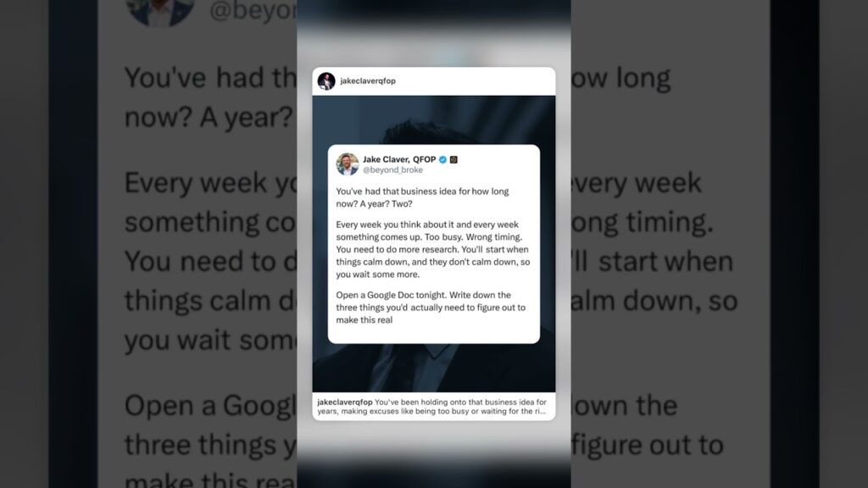Open the jakeclaverqfop username in post header
Viewport: 868px width, 488px height.
click(368, 80)
